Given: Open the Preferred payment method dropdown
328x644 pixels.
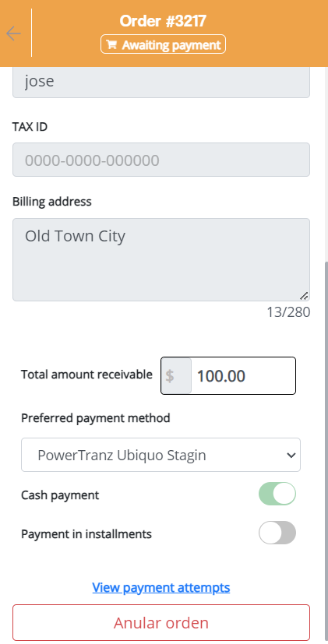Looking at the screenshot, I should (160, 455).
